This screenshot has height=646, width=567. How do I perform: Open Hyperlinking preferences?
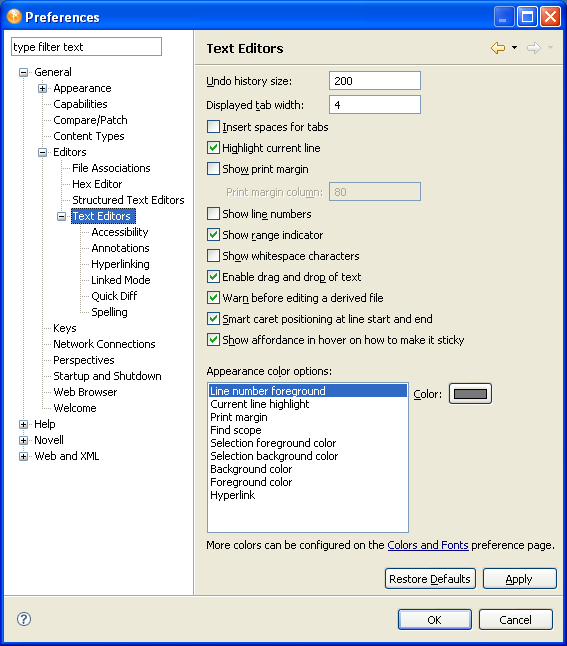120,264
